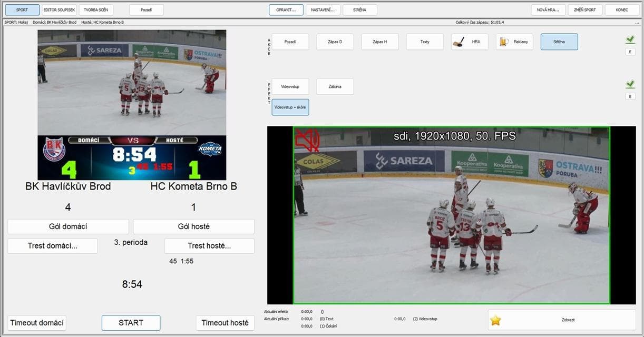
Task: Click the guest score 1 below team name
Action: [193, 207]
